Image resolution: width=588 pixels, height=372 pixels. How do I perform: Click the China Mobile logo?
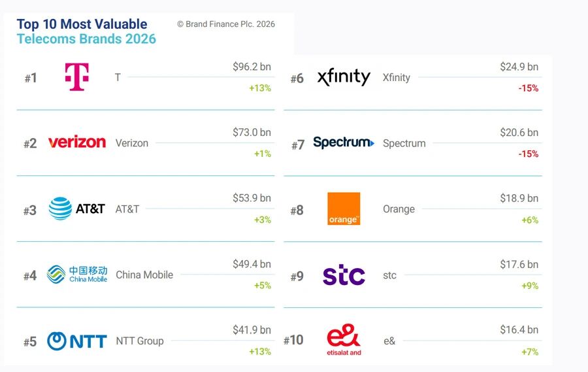(76, 275)
